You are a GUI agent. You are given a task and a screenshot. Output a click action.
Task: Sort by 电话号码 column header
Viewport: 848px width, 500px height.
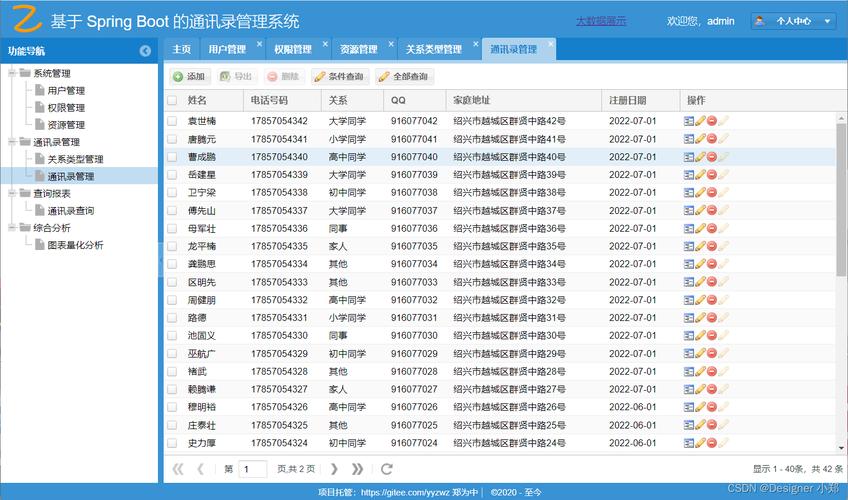[x=282, y=100]
